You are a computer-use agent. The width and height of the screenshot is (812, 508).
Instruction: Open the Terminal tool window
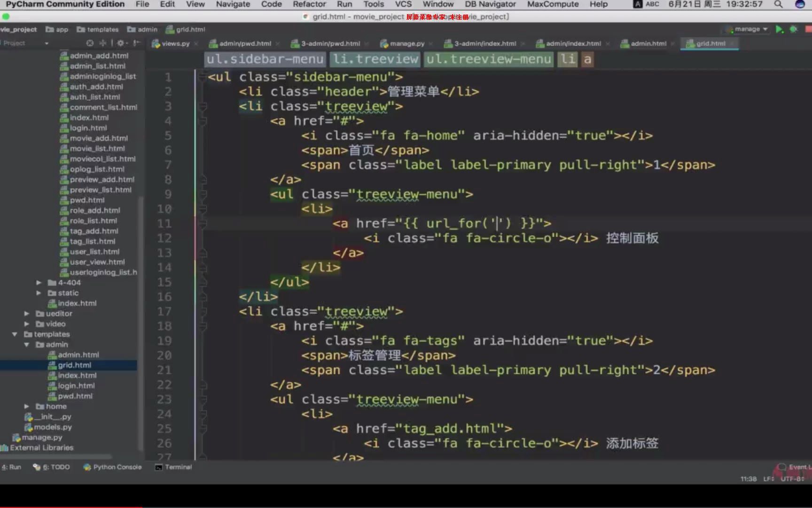[x=173, y=467]
